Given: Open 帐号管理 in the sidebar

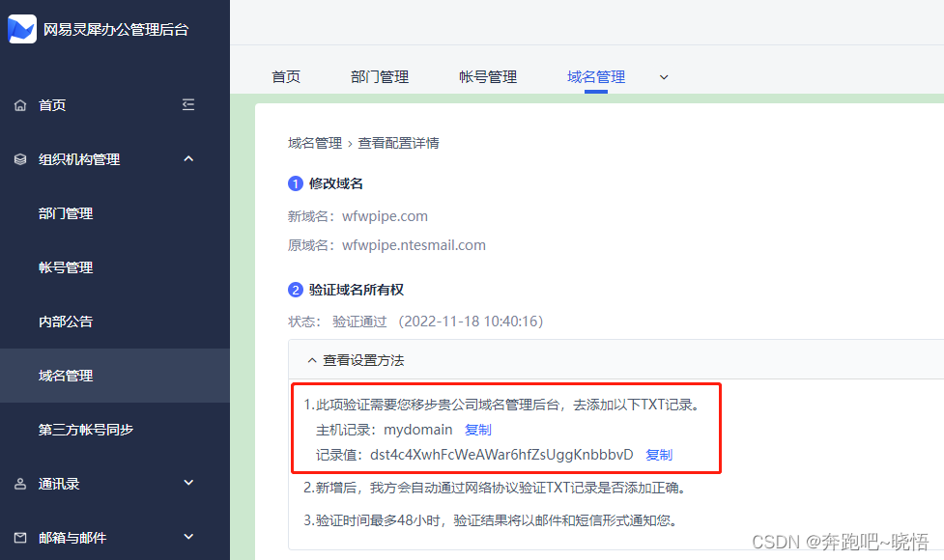Looking at the screenshot, I should coord(66,267).
